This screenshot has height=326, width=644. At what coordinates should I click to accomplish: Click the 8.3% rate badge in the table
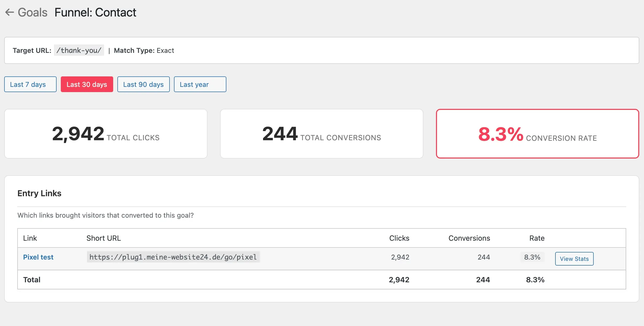pyautogui.click(x=532, y=257)
